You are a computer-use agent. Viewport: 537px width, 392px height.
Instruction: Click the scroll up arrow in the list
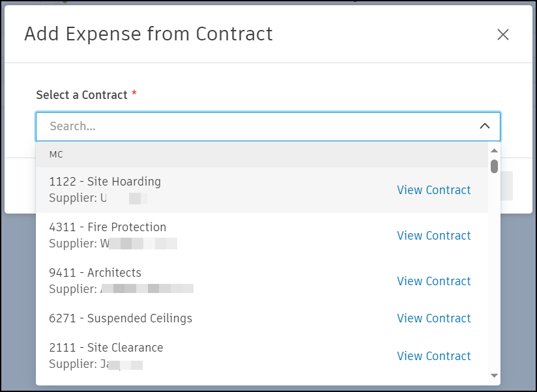[x=494, y=150]
